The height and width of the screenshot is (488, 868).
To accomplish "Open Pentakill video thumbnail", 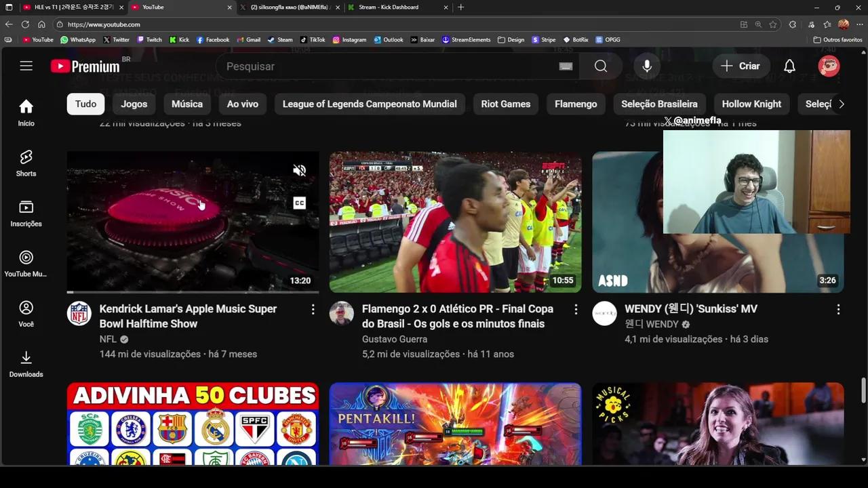I will [x=455, y=424].
